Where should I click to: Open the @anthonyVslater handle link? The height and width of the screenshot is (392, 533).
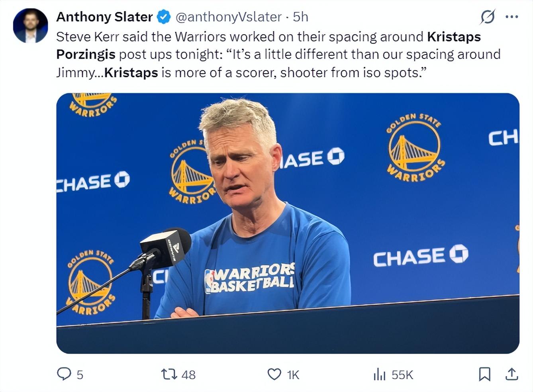point(228,17)
